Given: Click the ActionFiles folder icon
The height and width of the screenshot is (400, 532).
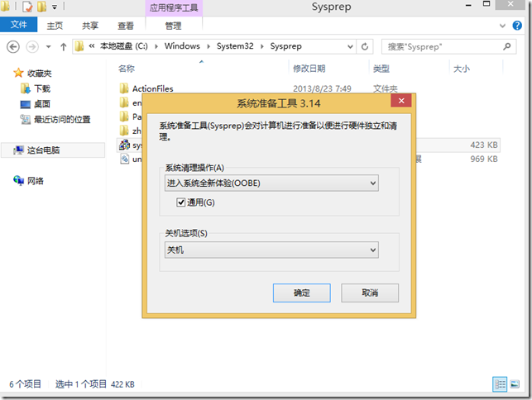Looking at the screenshot, I should click(124, 88).
